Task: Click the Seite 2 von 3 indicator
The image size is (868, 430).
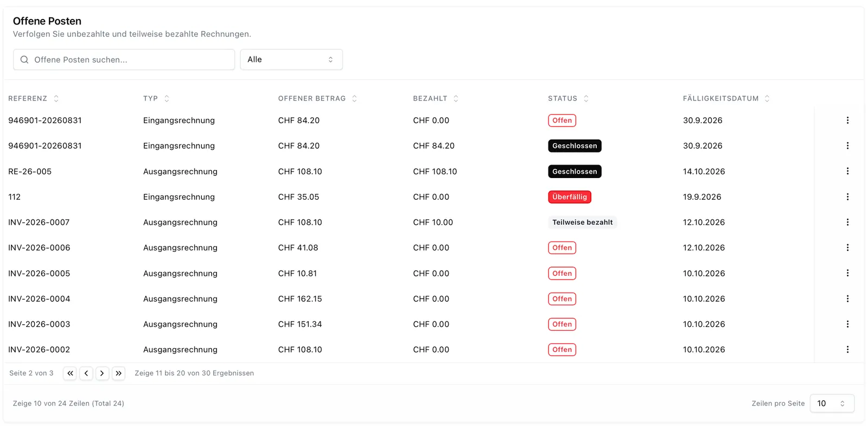Action: click(31, 373)
